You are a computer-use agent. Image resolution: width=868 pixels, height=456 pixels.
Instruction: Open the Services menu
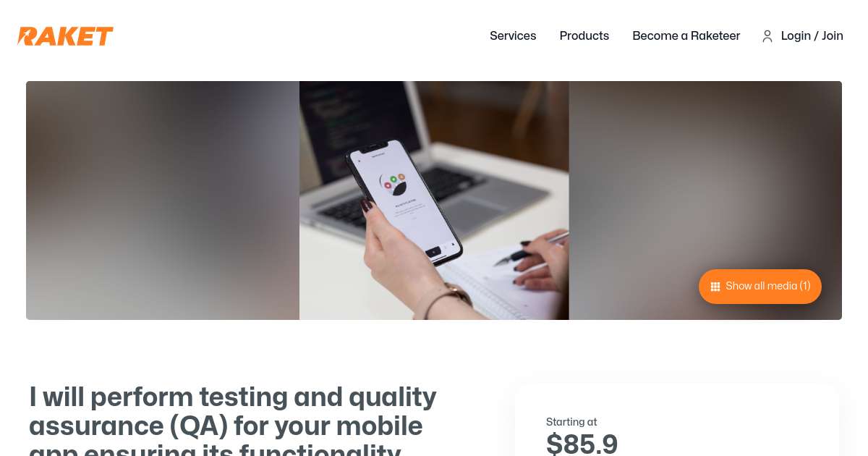[513, 35]
